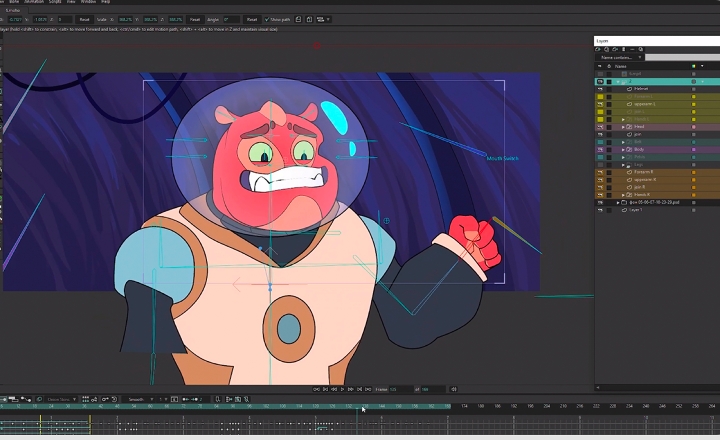720x440 pixels.
Task: Expand the Hands R group layer
Action: 623,195
